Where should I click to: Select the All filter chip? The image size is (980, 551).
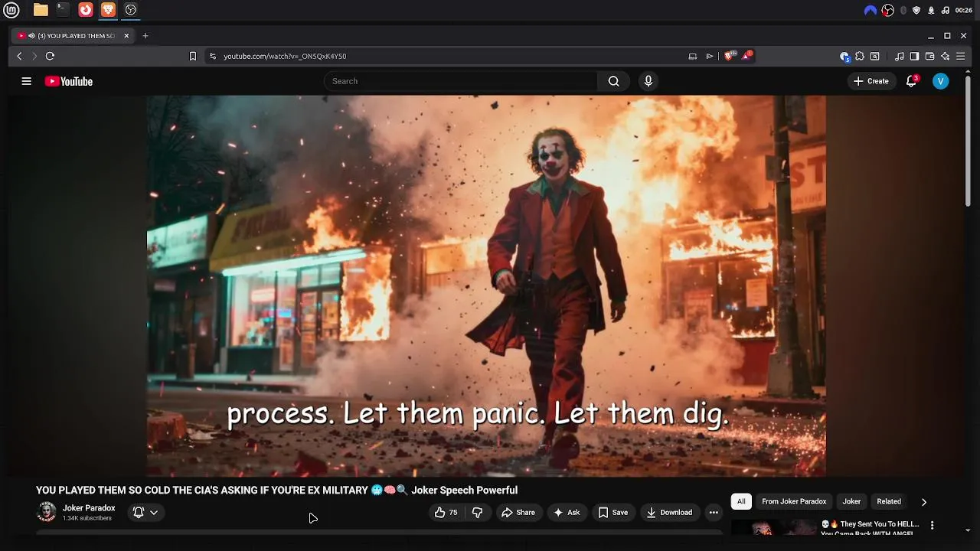point(741,501)
